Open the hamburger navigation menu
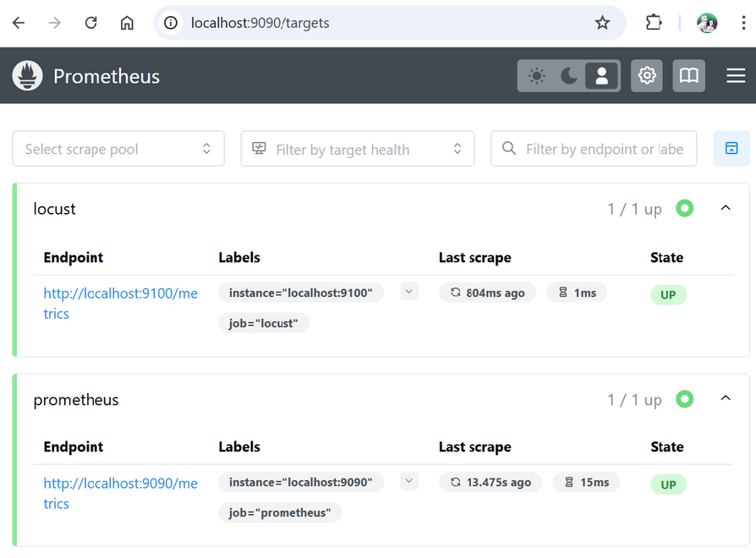The height and width of the screenshot is (558, 756). click(736, 76)
